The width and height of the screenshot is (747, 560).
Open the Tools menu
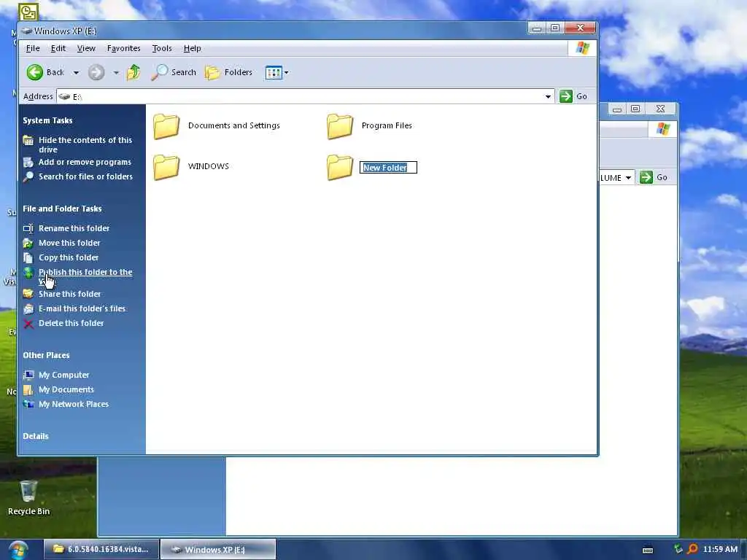point(161,48)
